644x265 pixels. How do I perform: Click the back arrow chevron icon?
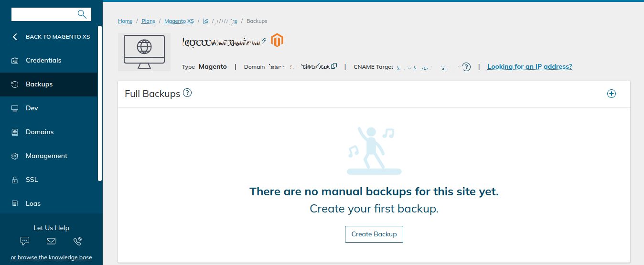15,37
